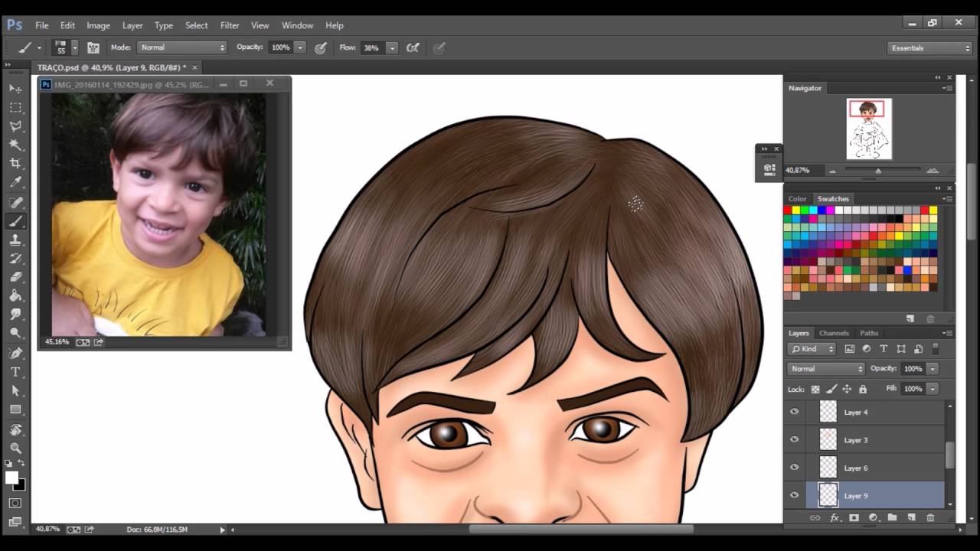Toggle lock position icon

pos(847,389)
